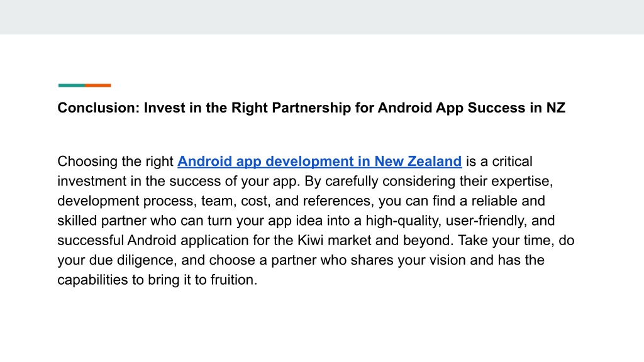The height and width of the screenshot is (362, 644).
Task: Click the line starting with "development process, team"
Action: point(301,200)
